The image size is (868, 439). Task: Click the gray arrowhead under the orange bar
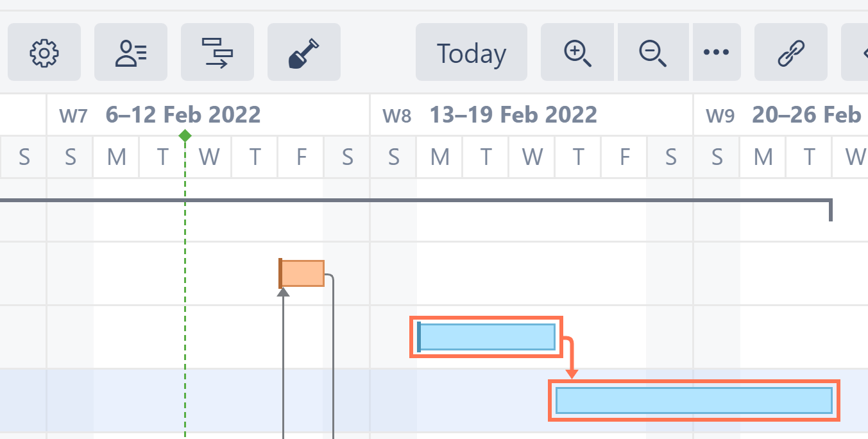click(x=283, y=292)
